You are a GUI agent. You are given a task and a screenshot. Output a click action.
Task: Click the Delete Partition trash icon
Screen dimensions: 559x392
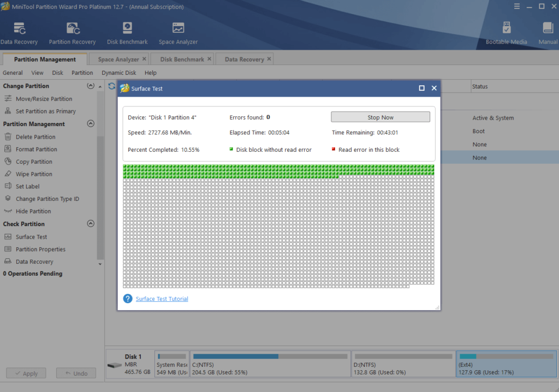click(x=8, y=136)
